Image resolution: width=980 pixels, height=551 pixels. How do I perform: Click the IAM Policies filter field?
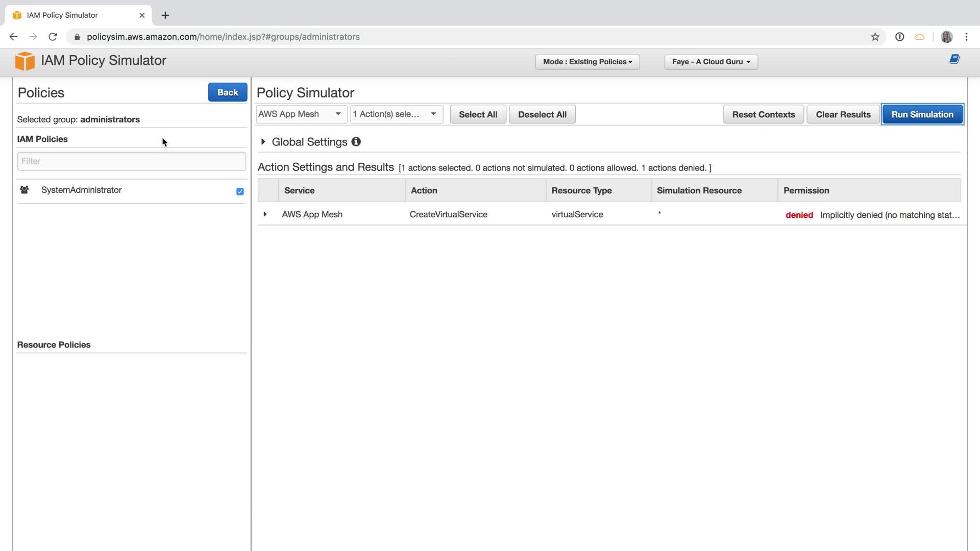[x=131, y=161]
